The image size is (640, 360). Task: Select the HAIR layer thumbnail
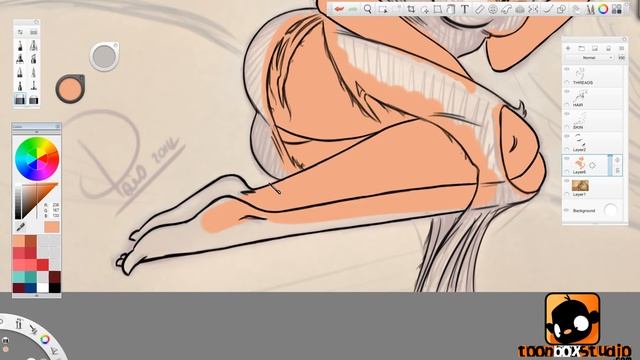click(580, 97)
